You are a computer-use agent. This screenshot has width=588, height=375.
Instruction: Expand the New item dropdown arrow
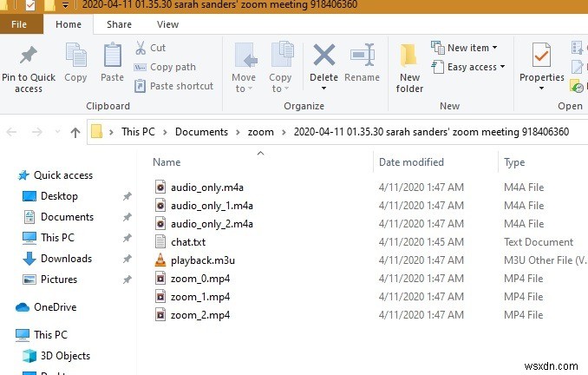pyautogui.click(x=494, y=48)
